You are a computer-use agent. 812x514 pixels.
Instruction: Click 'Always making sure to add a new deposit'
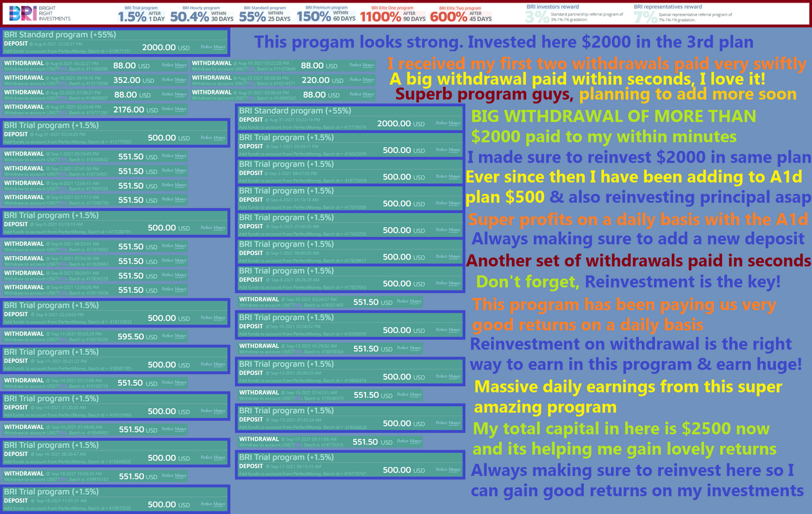click(638, 239)
